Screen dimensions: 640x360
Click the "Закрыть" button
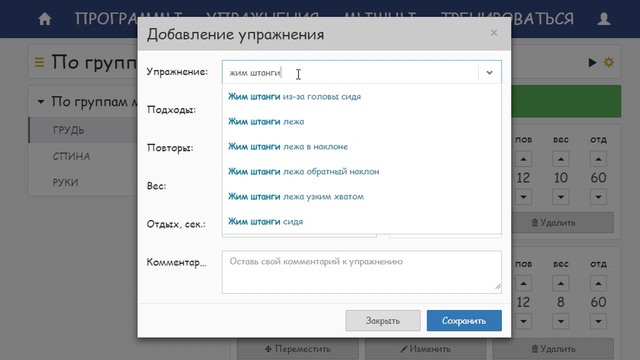click(383, 321)
